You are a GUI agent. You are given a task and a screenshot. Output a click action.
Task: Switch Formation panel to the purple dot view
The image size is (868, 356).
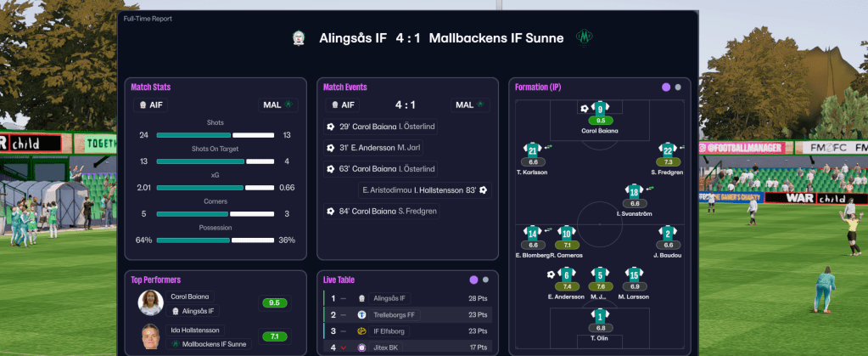tap(666, 87)
